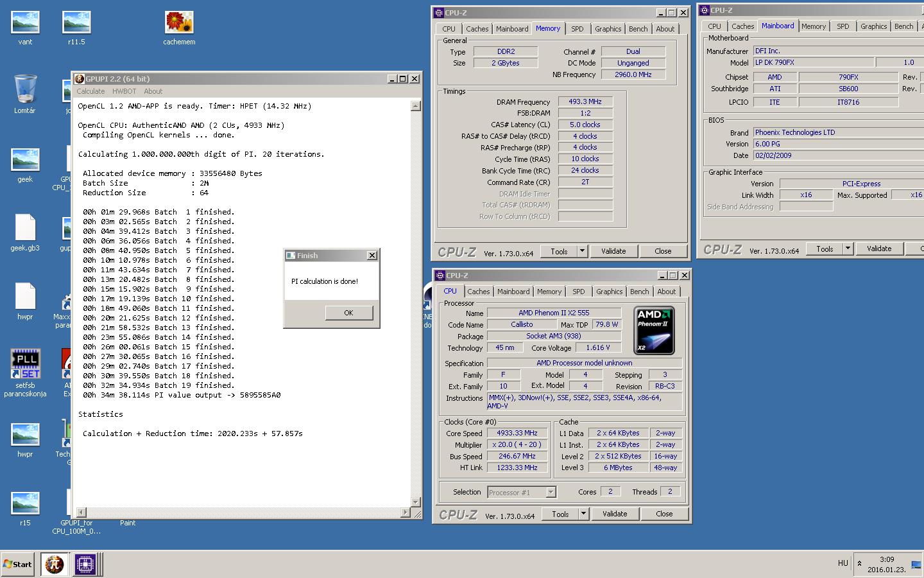Click the Start button
Screen dimensions: 924x578
[x=17, y=565]
